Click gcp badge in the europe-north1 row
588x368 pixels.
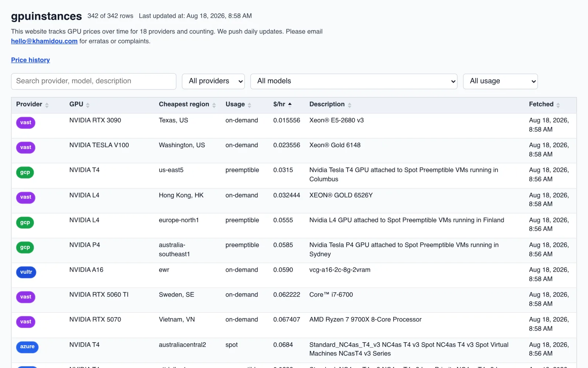[25, 223]
